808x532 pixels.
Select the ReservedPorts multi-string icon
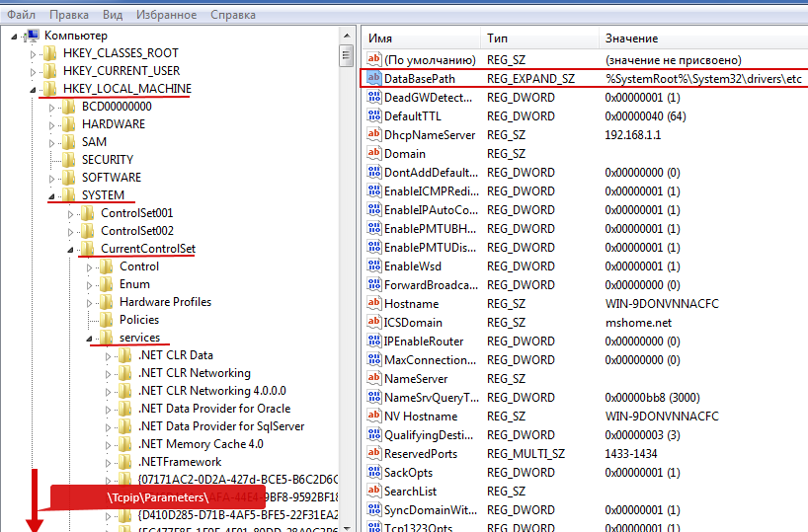[x=374, y=453]
